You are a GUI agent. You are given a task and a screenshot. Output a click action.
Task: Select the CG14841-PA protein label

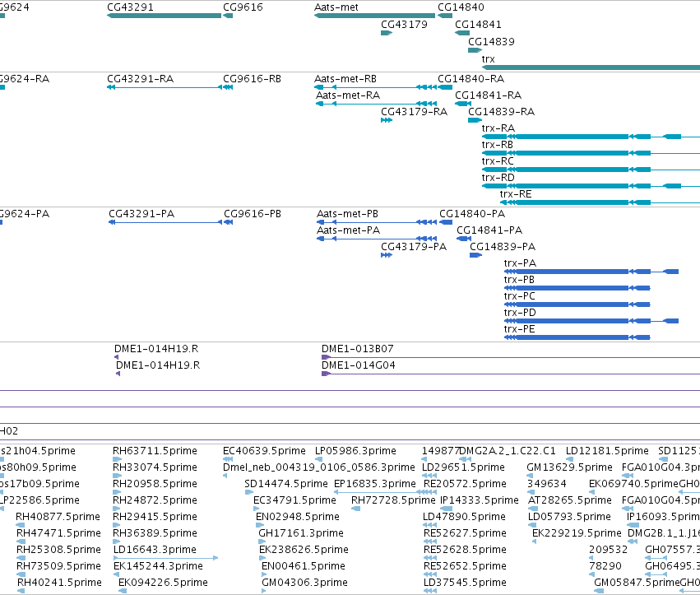(x=489, y=230)
